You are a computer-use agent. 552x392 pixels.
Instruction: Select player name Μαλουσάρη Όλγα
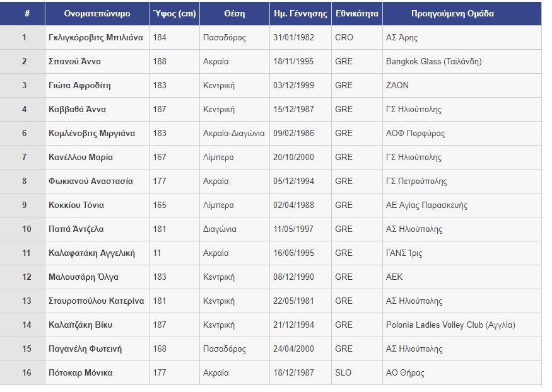(83, 277)
